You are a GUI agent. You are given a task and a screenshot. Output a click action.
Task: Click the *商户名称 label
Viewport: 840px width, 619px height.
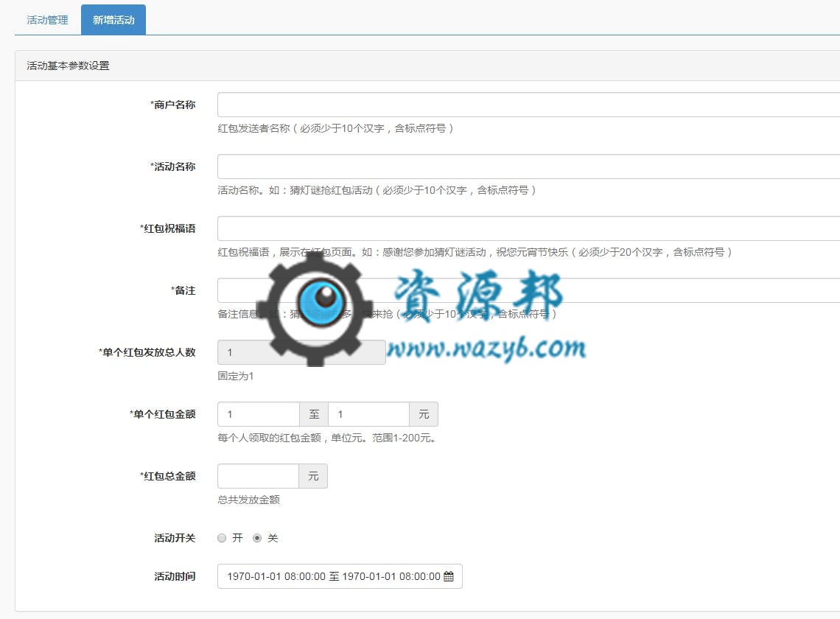pyautogui.click(x=172, y=105)
